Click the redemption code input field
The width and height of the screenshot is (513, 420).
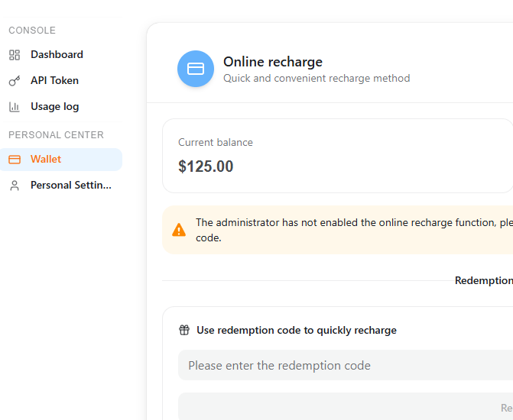346,365
